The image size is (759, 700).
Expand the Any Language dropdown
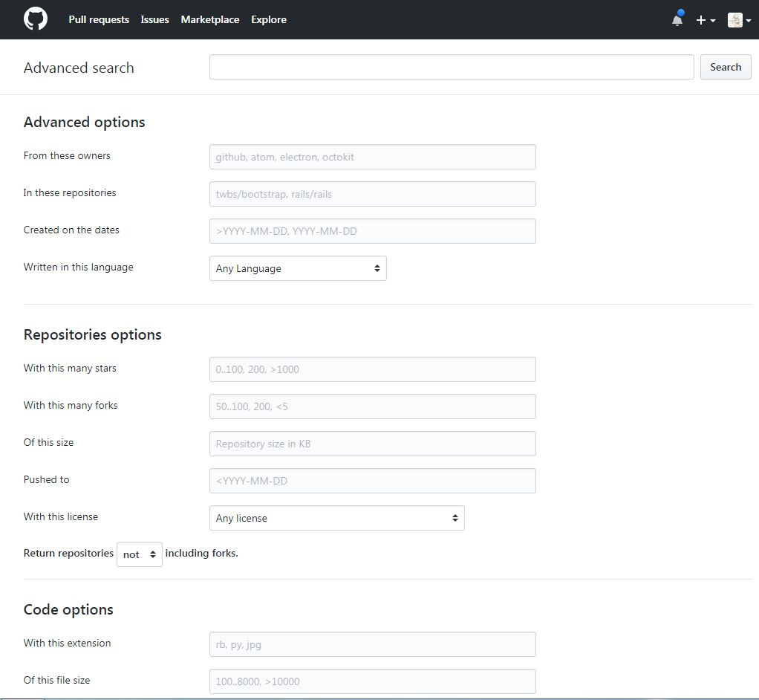pyautogui.click(x=298, y=268)
